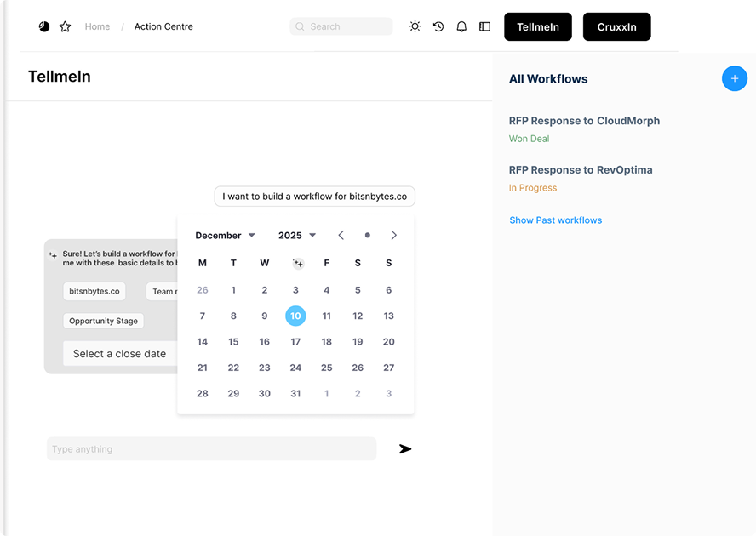This screenshot has height=536, width=756.
Task: Toggle the sun theme icon
Action: 415,26
